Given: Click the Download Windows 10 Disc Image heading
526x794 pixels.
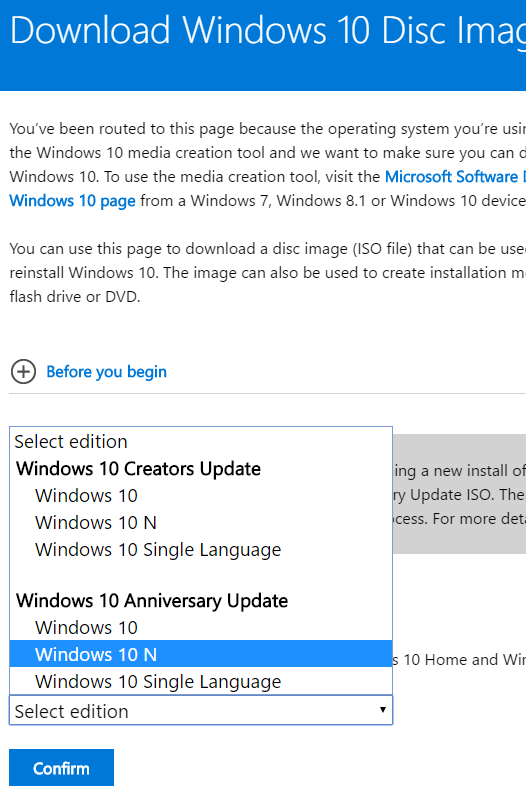Looking at the screenshot, I should point(268,30).
